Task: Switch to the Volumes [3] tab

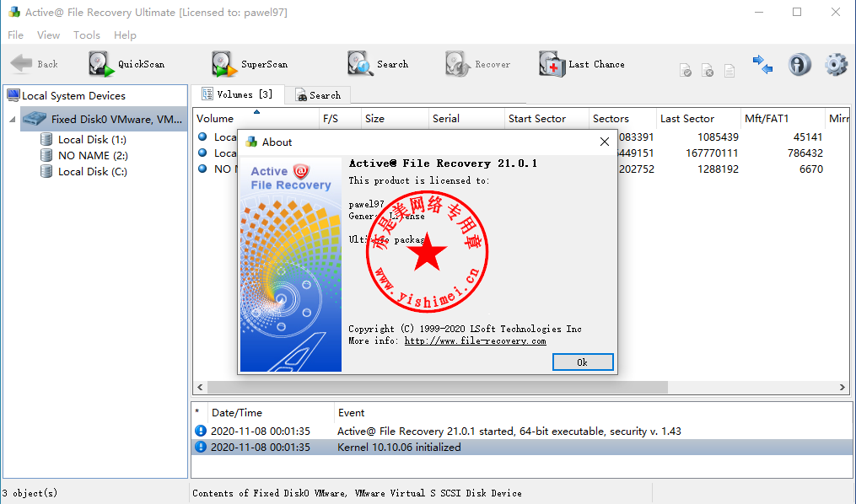Action: pyautogui.click(x=238, y=94)
